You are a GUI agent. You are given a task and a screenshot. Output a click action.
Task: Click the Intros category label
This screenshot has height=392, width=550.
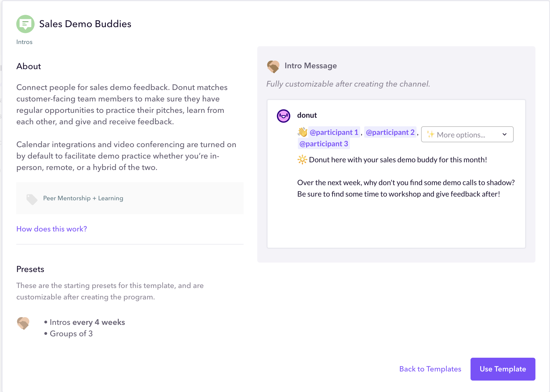[x=24, y=42]
